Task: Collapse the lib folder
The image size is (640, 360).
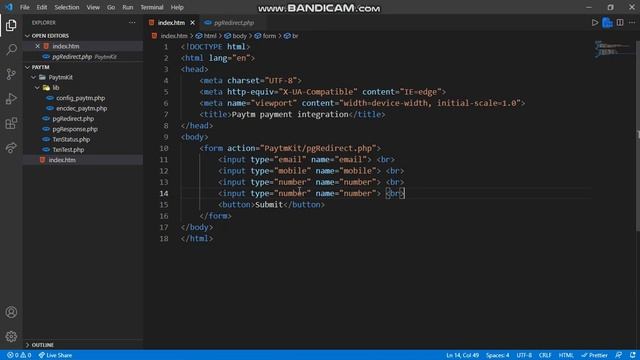Action: (x=37, y=88)
